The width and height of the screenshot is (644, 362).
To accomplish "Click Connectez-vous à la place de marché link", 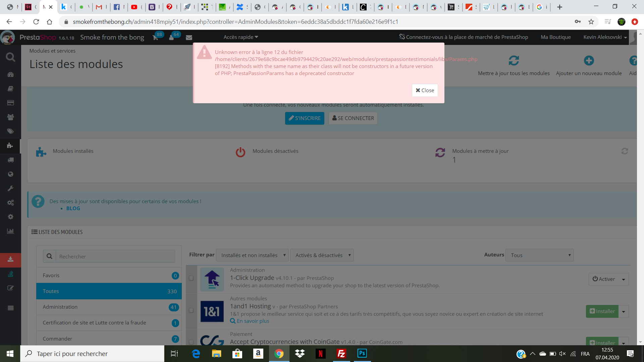I will 464,37.
